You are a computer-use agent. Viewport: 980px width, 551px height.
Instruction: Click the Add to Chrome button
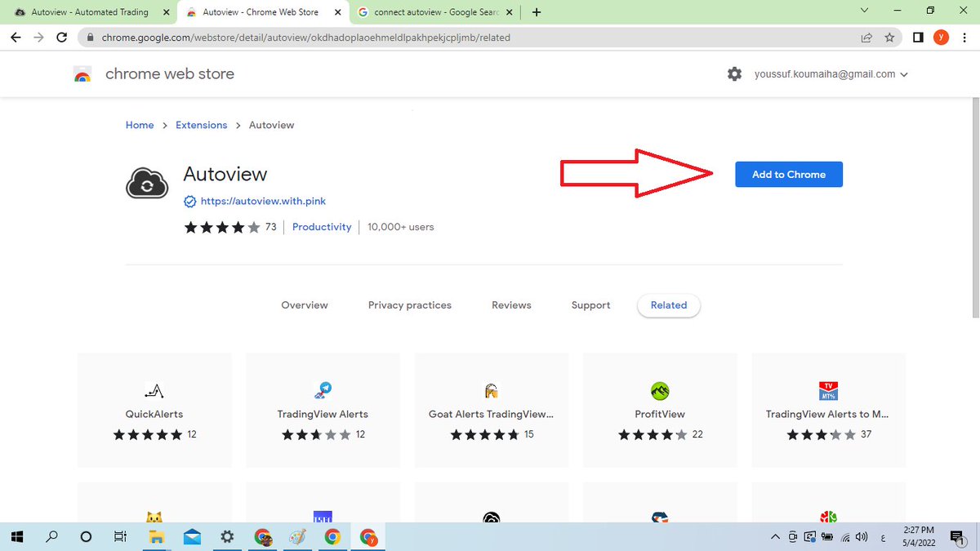[x=788, y=174]
